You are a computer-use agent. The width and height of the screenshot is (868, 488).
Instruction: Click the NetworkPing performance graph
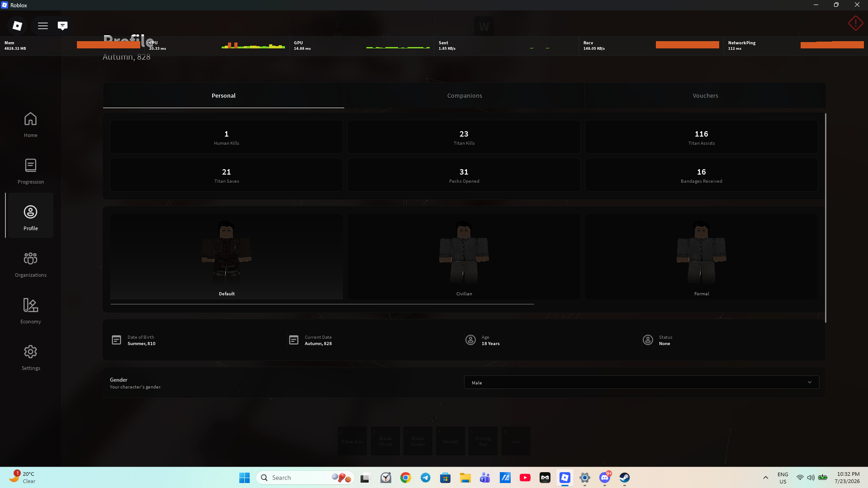click(832, 45)
